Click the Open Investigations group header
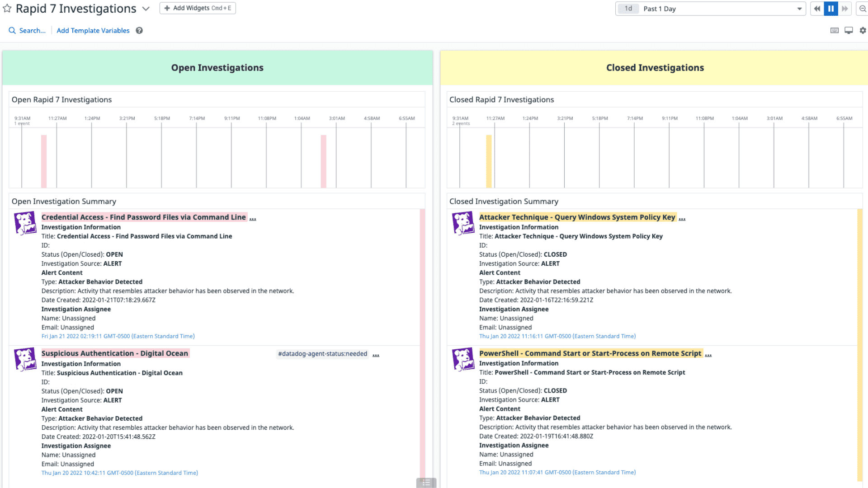 click(217, 68)
